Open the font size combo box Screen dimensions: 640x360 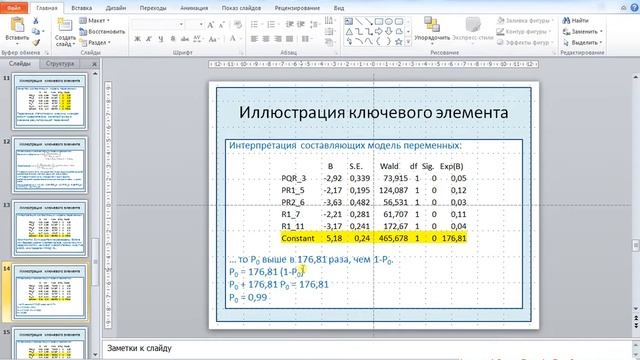click(x=195, y=24)
